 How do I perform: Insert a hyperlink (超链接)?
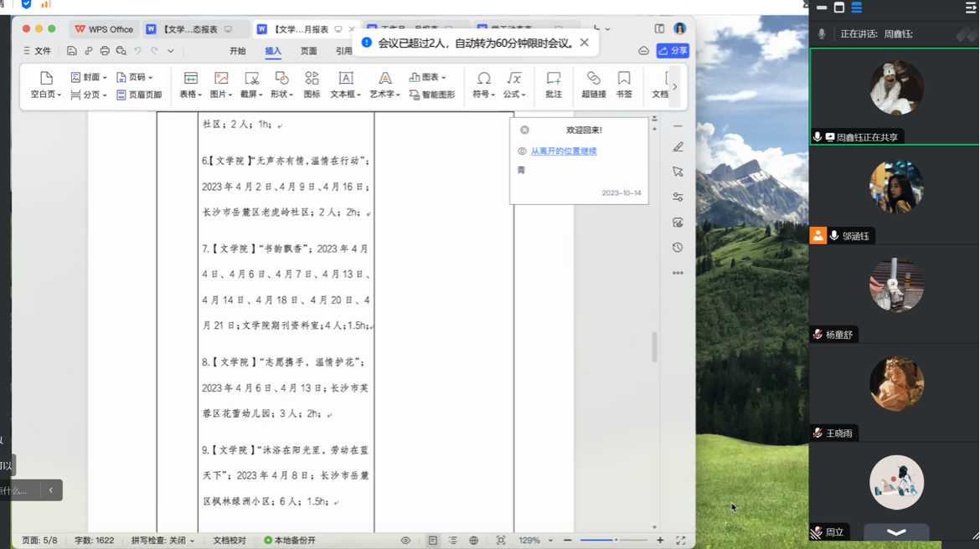pos(593,85)
